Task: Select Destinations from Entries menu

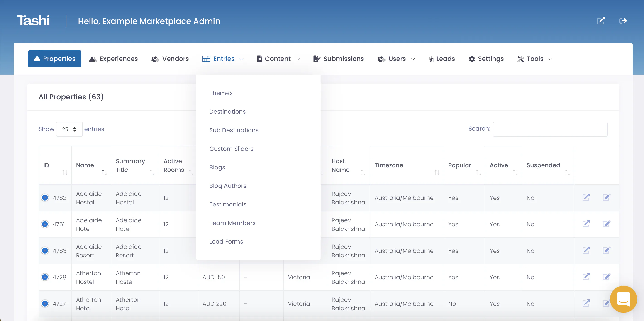Action: [227, 112]
